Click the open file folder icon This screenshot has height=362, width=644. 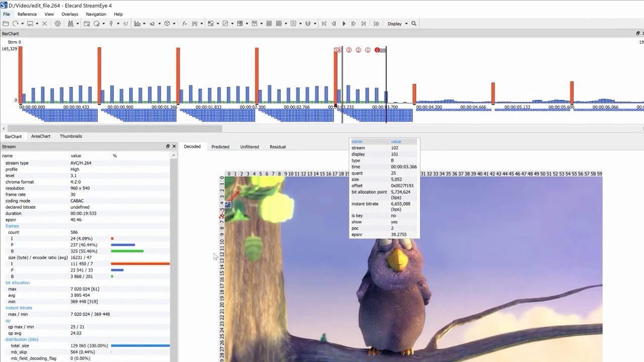pos(6,24)
